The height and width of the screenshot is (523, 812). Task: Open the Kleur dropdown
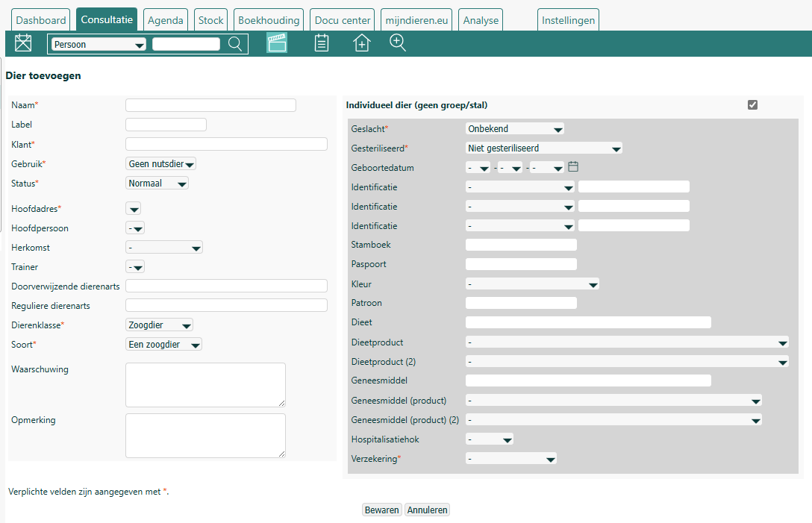(532, 284)
